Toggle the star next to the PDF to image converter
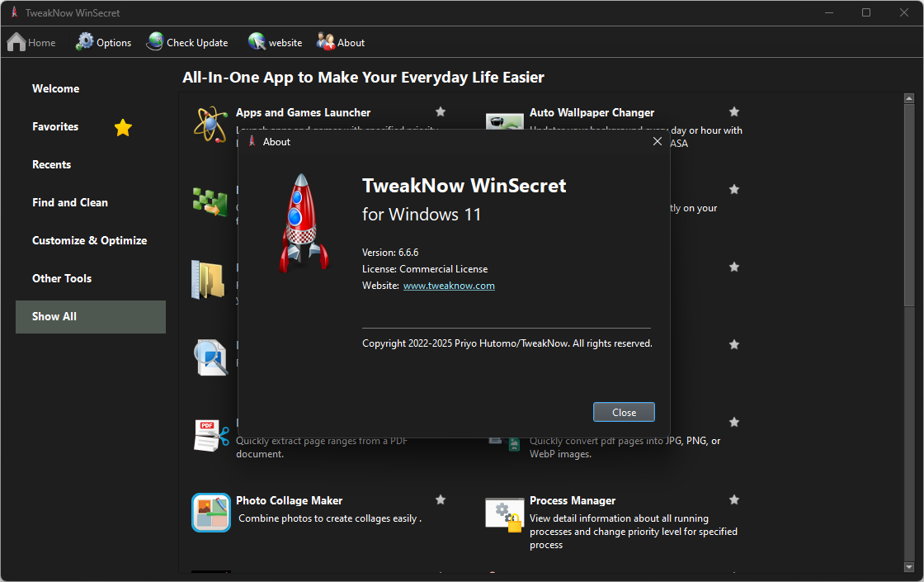924x582 pixels. 733,422
